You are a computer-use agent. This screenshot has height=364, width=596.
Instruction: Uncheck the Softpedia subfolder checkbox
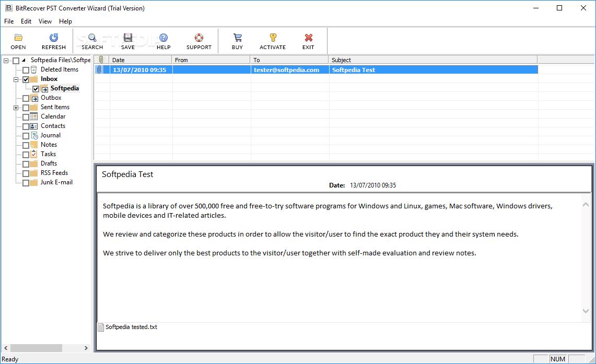36,89
